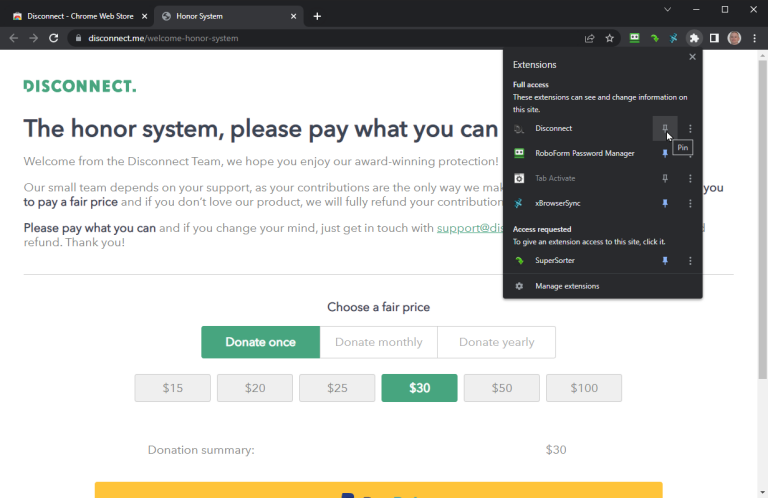Screen dimensions: 768x498
Task: Switch to the Chrome Web Store tab
Action: click(x=78, y=16)
